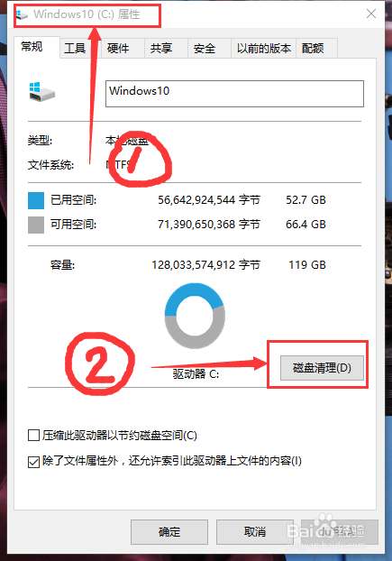
Task: Click the drive icon in the title bar
Action: pyautogui.click(x=22, y=14)
